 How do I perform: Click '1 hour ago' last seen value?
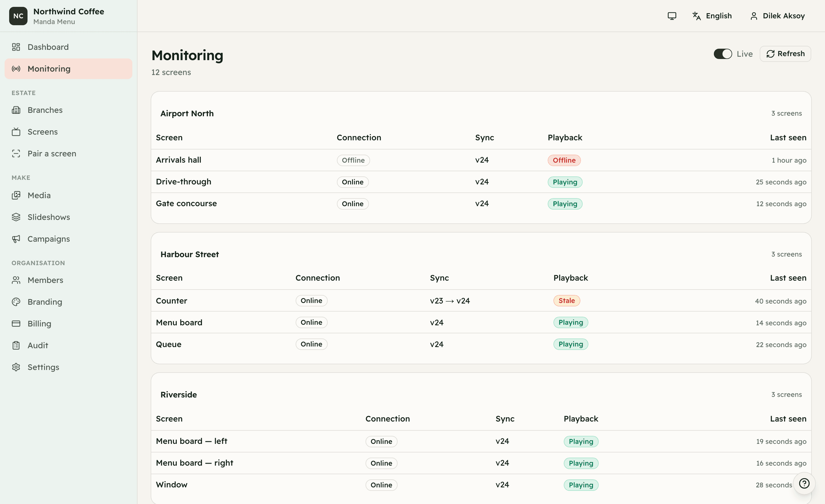tap(789, 160)
